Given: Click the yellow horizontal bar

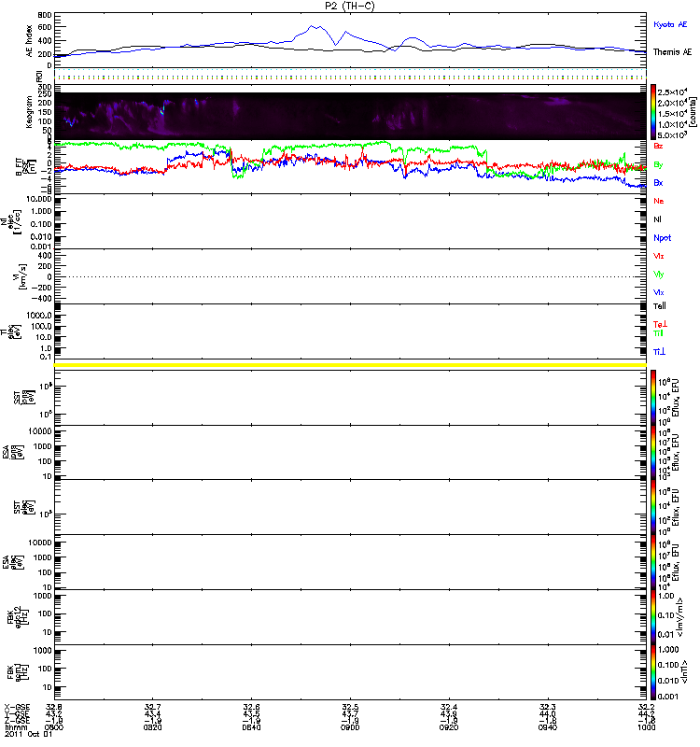Looking at the screenshot, I should tap(350, 363).
